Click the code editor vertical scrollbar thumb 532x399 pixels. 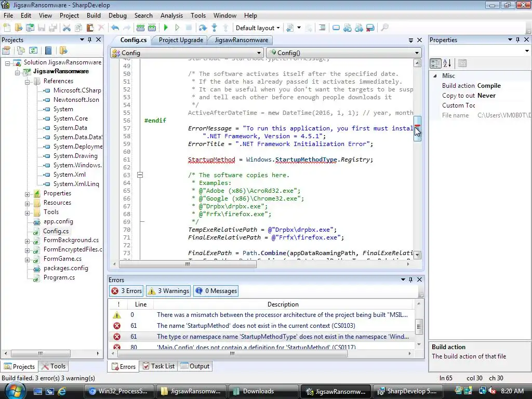pyautogui.click(x=417, y=128)
